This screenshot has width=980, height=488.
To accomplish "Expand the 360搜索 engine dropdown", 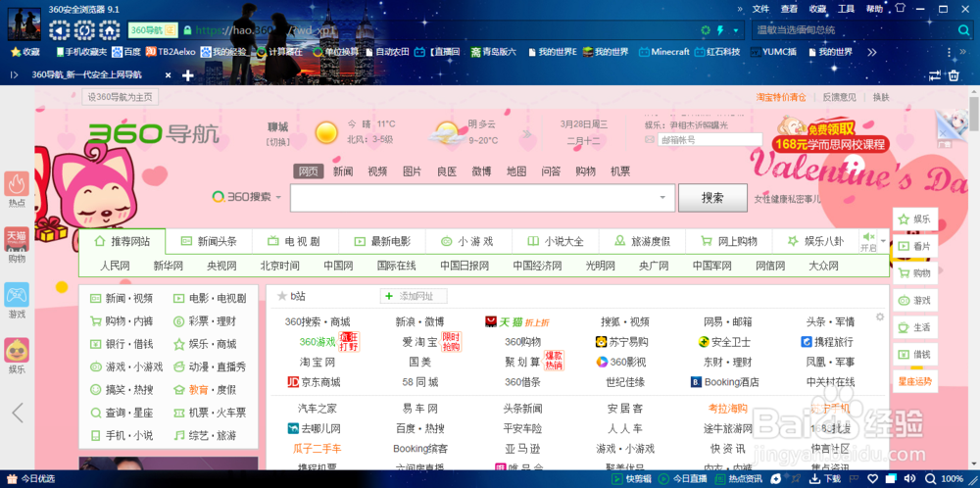I will pos(278,197).
